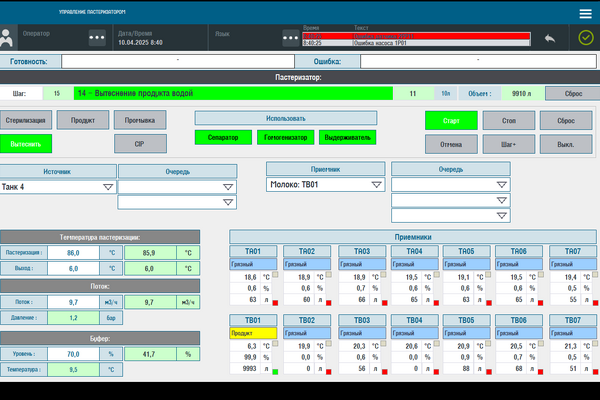Click the Сброс button next to Стоп
The width and height of the screenshot is (600, 400).
(x=566, y=121)
